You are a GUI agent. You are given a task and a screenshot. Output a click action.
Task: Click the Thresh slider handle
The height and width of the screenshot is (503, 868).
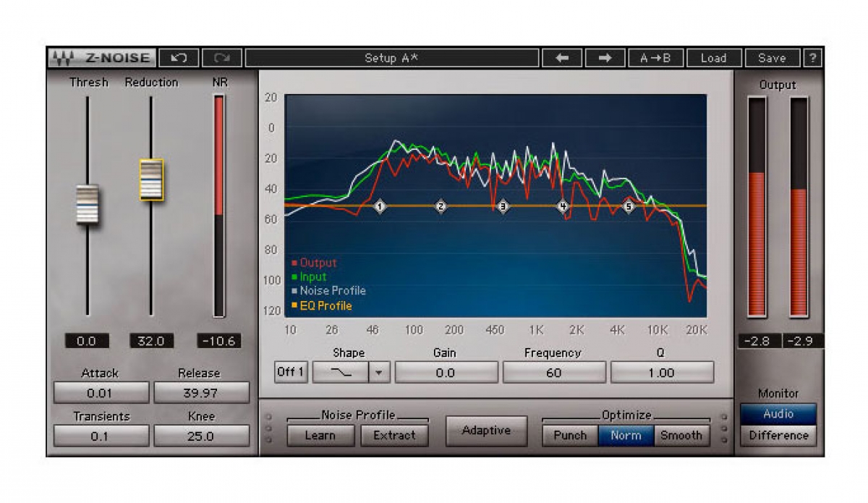click(x=88, y=204)
